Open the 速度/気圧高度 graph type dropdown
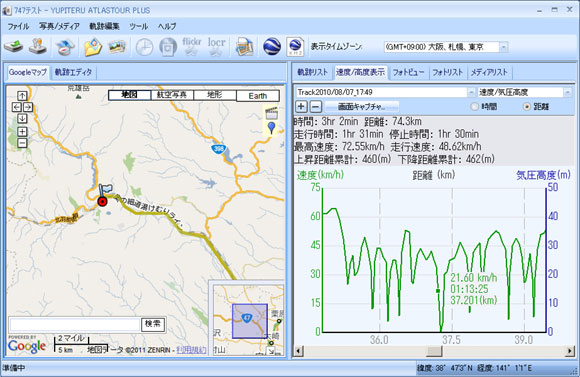This screenshot has height=377, width=580. tap(568, 92)
